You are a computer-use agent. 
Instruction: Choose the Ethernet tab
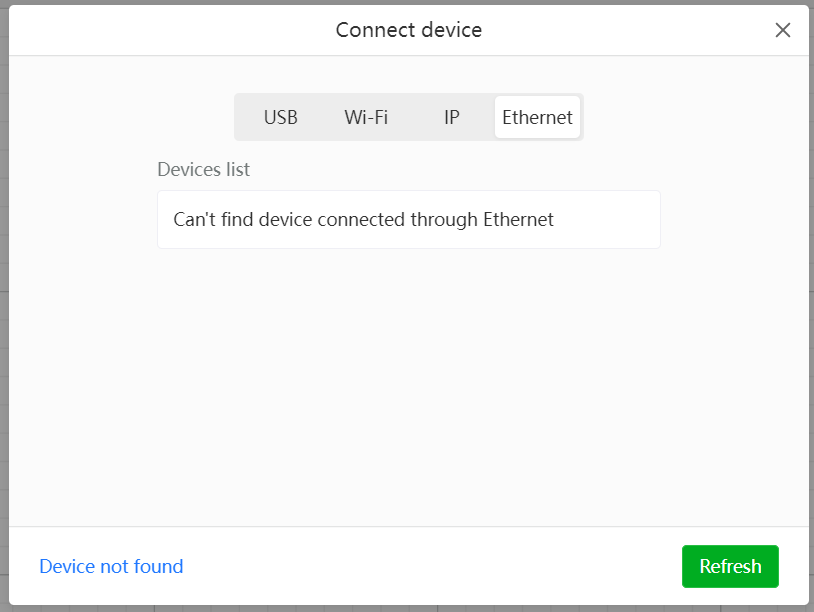(x=537, y=117)
